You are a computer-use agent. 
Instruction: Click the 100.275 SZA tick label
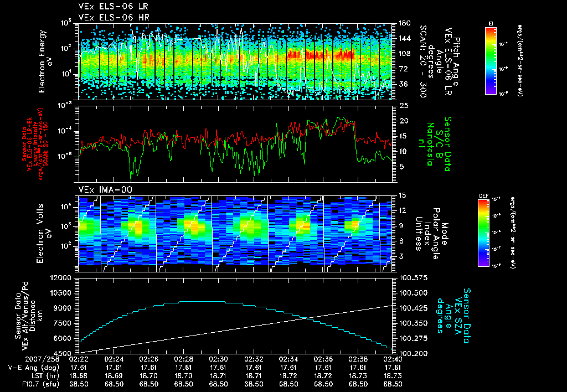(x=413, y=338)
